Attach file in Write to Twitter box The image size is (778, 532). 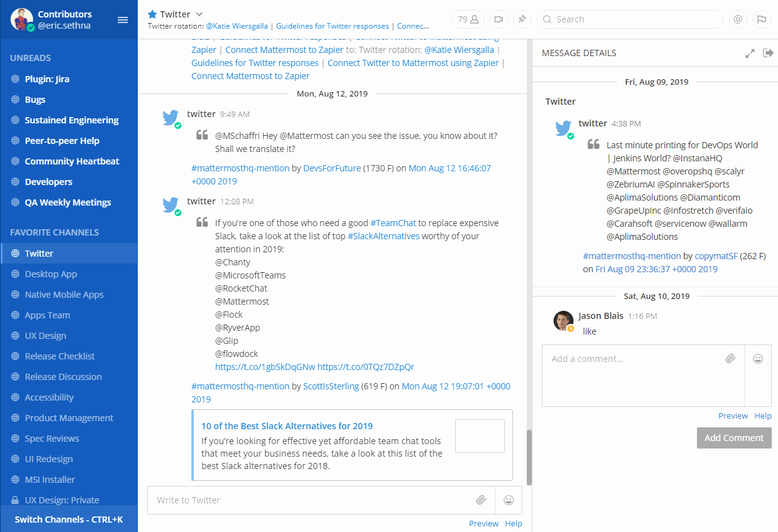pyautogui.click(x=481, y=500)
